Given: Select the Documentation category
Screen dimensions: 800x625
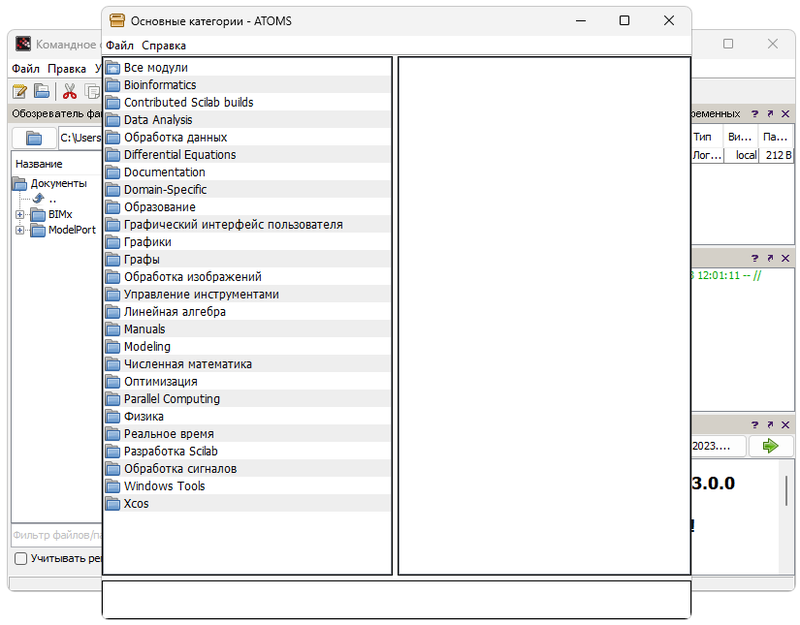Looking at the screenshot, I should (247, 172).
